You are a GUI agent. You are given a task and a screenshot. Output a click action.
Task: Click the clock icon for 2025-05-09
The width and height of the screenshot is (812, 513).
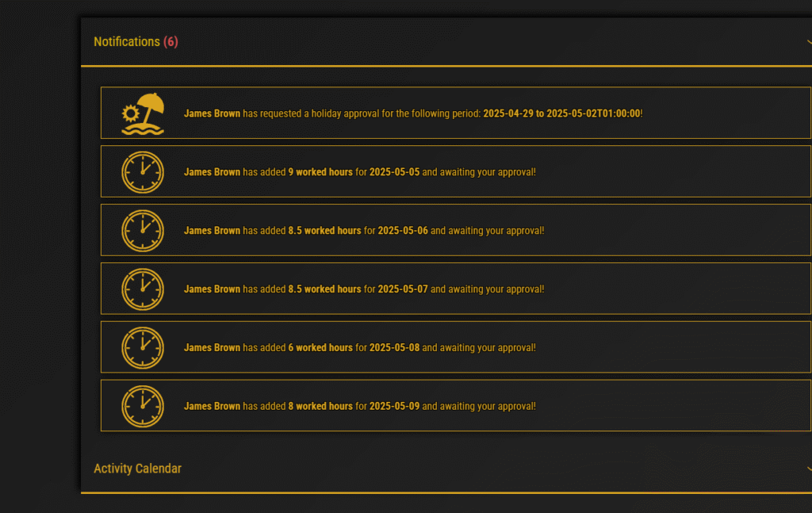[143, 407]
